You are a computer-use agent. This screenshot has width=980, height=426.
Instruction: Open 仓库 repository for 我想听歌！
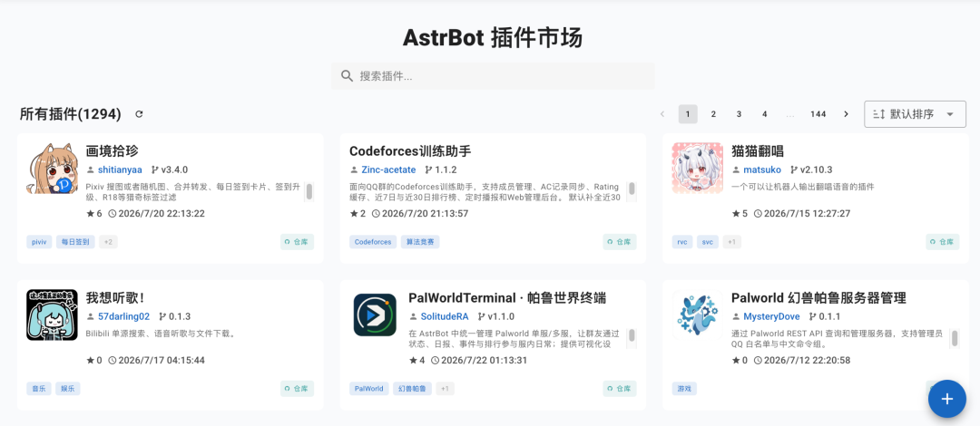tap(297, 389)
